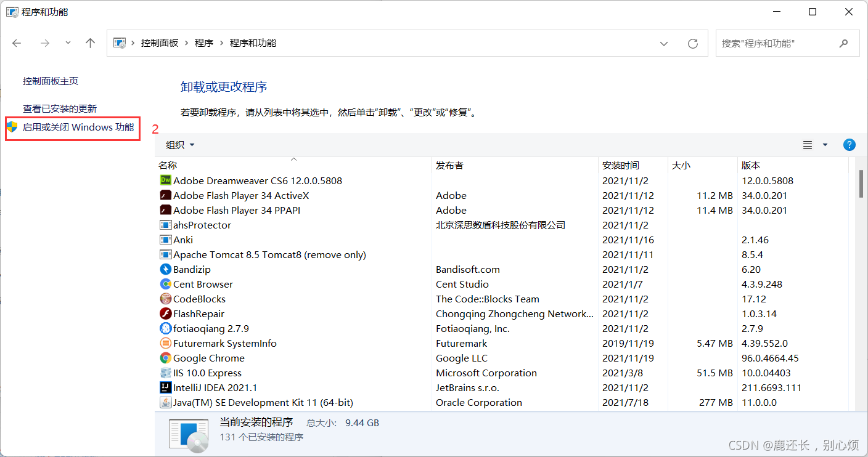Screen dimensions: 868x457
Task: Select publisher 北京深思数盾科技股份有限公司
Action: 501,225
